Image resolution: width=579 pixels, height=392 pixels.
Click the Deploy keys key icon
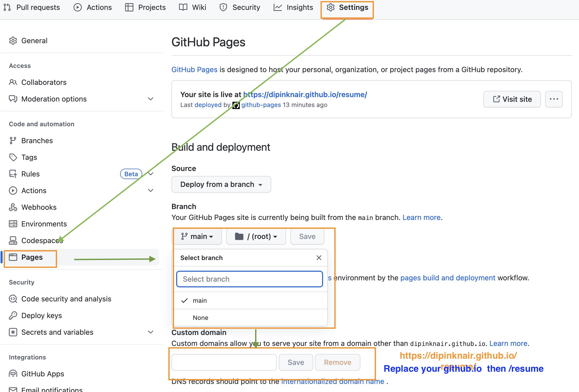click(13, 315)
